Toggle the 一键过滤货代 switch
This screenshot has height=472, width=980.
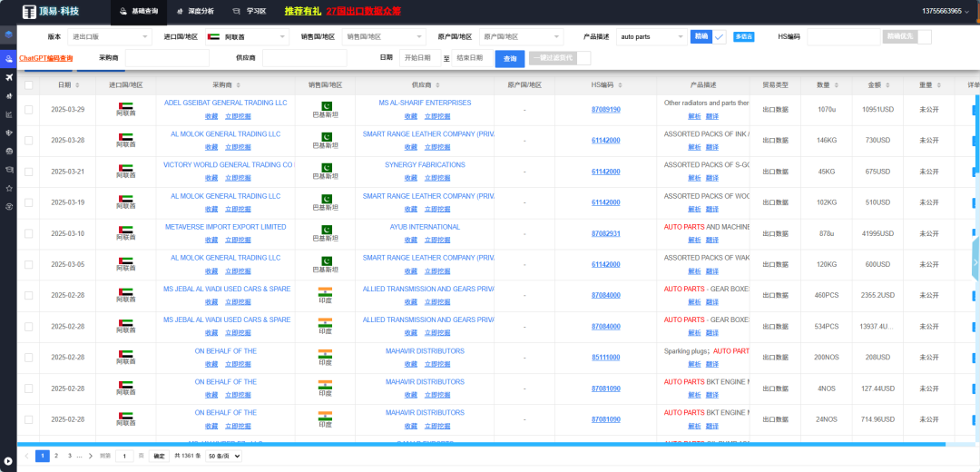point(559,58)
